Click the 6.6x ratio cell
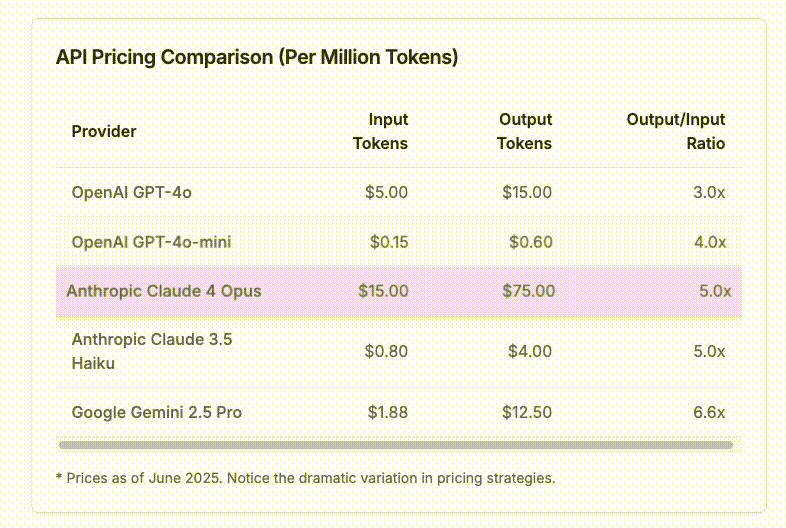 709,412
